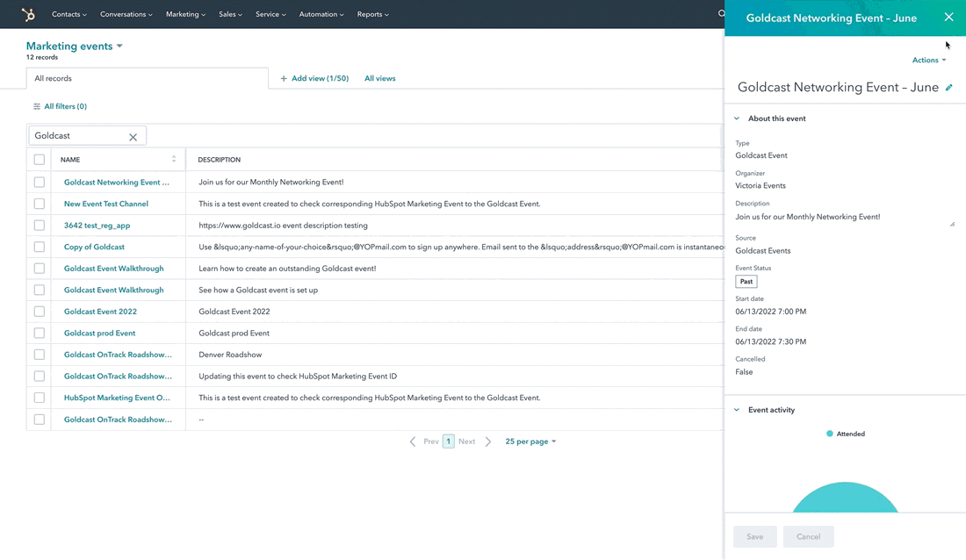This screenshot has height=560, width=966.
Task: Open the HubSpot Marketing Event O... link
Action: pyautogui.click(x=117, y=398)
